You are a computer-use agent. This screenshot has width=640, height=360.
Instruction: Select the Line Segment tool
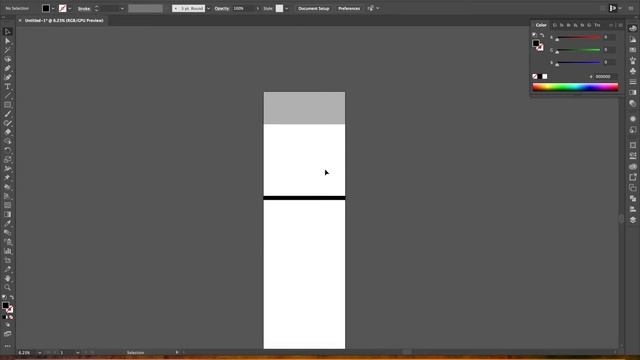[7, 96]
